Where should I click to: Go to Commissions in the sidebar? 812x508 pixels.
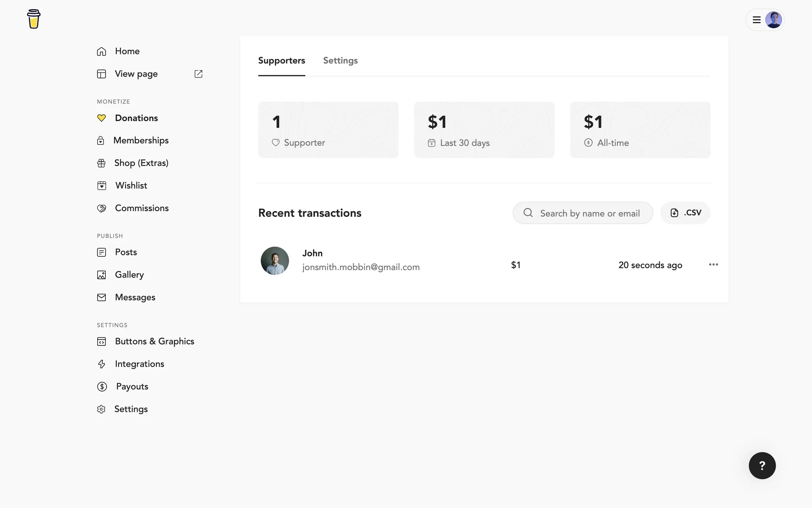point(142,208)
